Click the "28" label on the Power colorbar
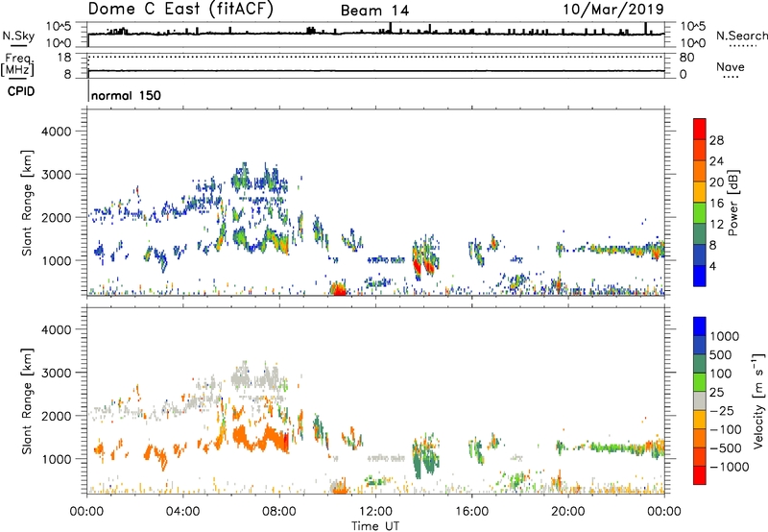Screen dimensions: 768x532 coord(716,140)
